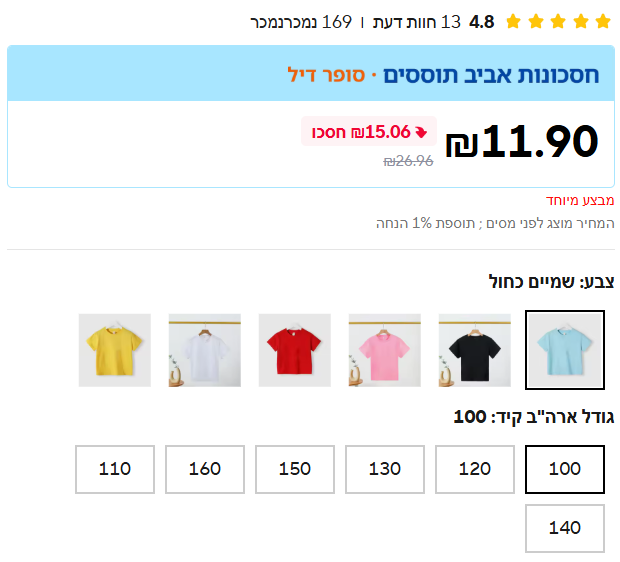Click the 11.90 shekel price
The width and height of the screenshot is (620, 562).
tap(522, 142)
